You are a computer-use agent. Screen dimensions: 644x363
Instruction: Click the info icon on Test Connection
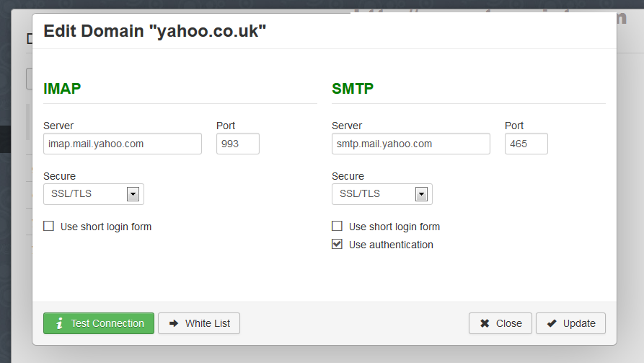(60, 323)
